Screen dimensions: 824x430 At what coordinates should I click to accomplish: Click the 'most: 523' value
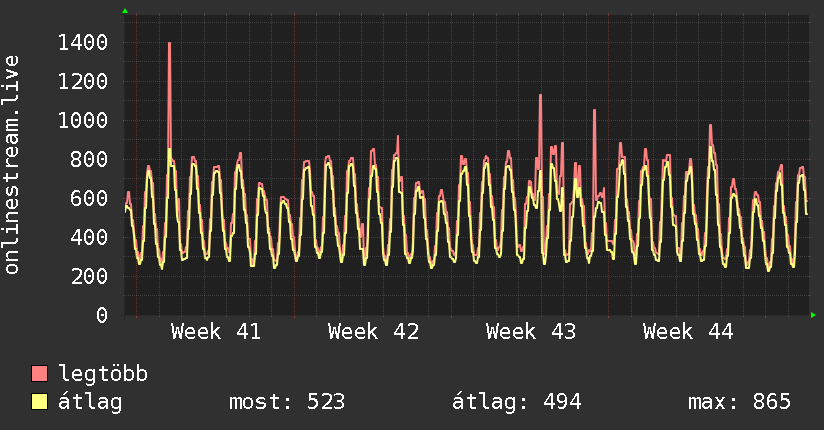(287, 402)
